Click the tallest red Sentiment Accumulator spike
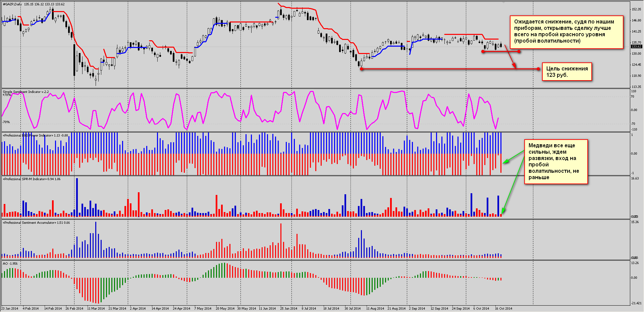 [281, 240]
